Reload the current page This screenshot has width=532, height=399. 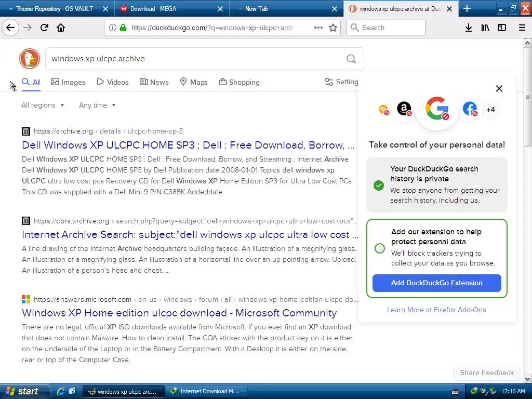[44, 28]
